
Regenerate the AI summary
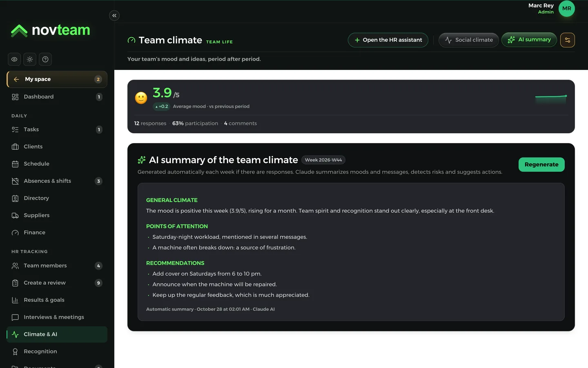point(541,164)
